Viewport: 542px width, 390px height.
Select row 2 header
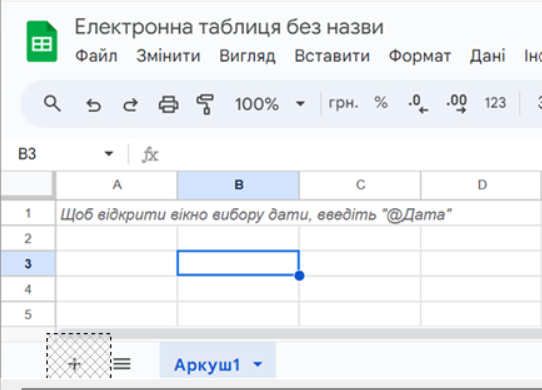point(28,238)
